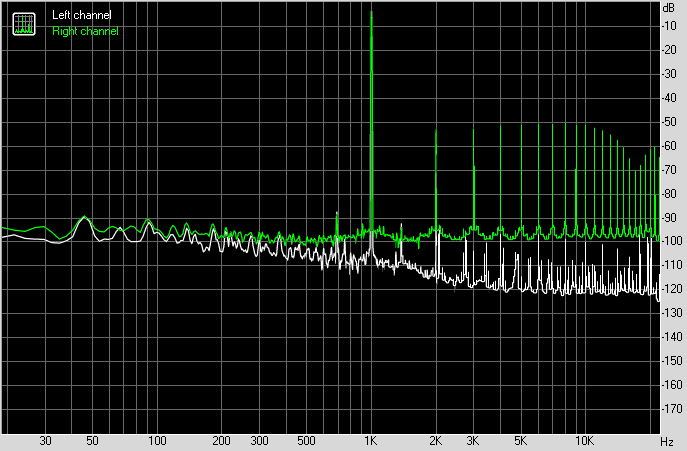Click the -120 dB axis label
687x451 pixels.
pyautogui.click(x=671, y=289)
